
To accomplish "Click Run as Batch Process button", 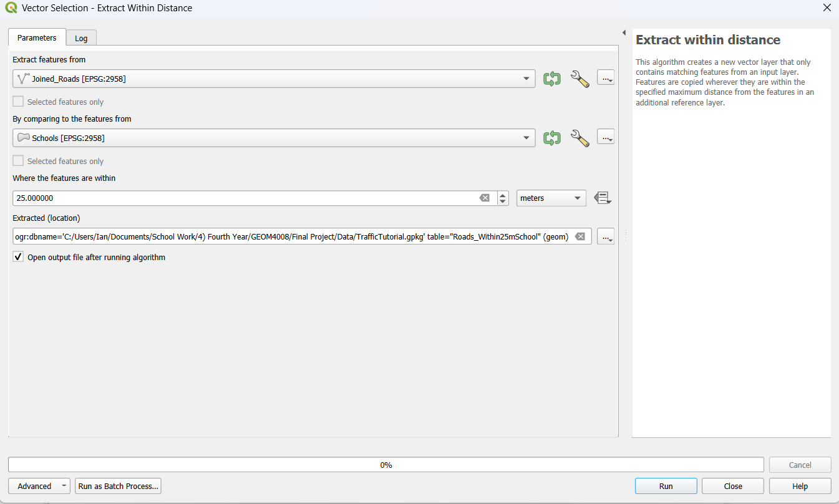I will [x=118, y=486].
